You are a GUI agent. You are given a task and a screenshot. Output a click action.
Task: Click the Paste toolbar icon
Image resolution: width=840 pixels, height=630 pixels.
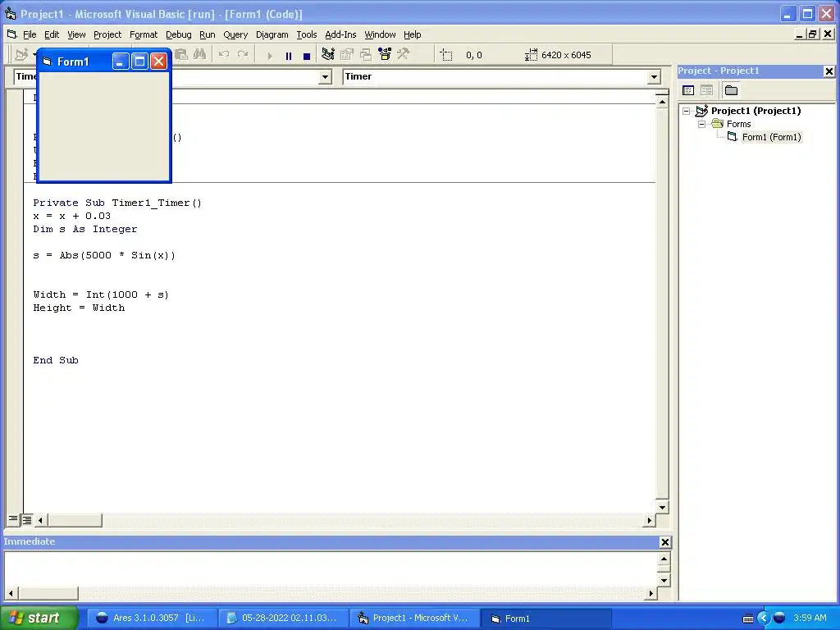[x=181, y=55]
